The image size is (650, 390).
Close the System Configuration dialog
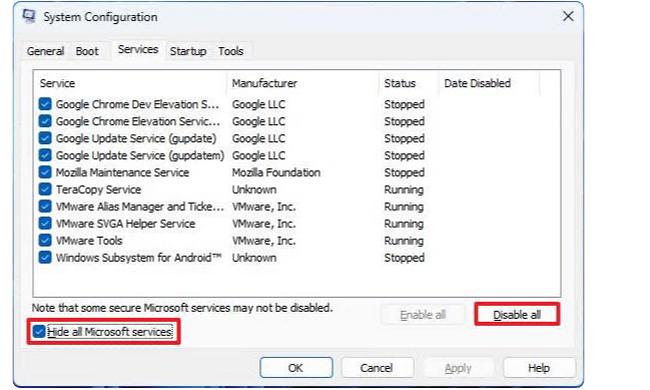[568, 17]
